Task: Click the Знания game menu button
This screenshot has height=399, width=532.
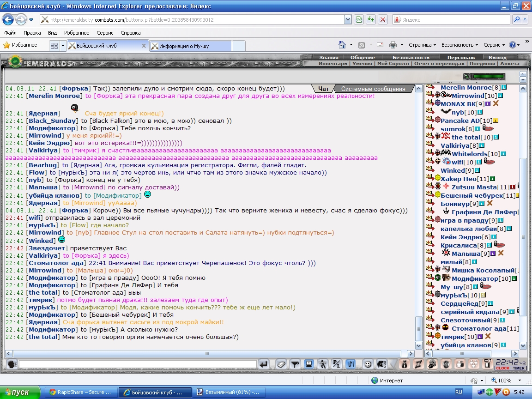Action: point(328,57)
